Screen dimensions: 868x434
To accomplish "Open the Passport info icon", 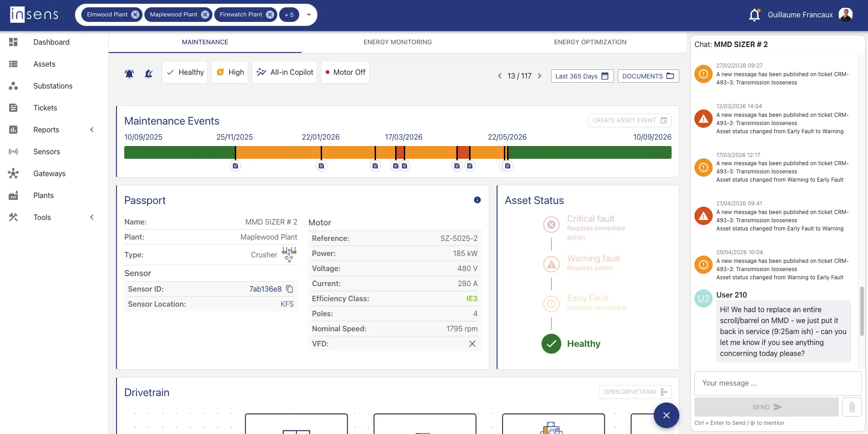I will [477, 200].
